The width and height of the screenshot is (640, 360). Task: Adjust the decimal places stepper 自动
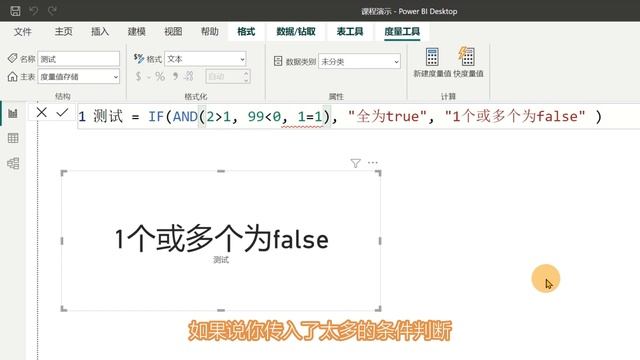click(227, 76)
